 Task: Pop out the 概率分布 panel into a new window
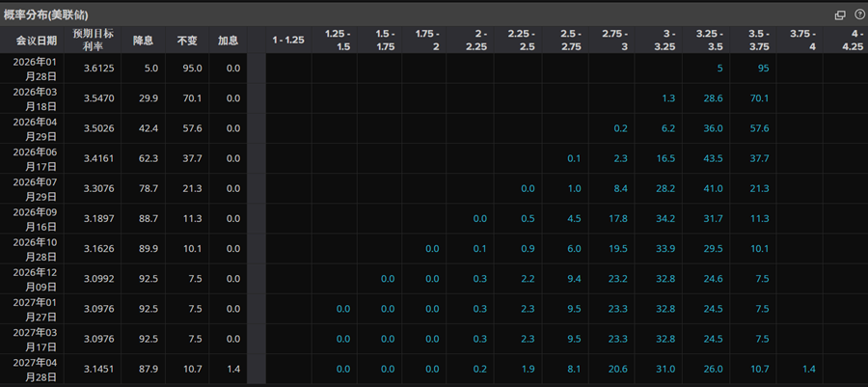pyautogui.click(x=840, y=14)
